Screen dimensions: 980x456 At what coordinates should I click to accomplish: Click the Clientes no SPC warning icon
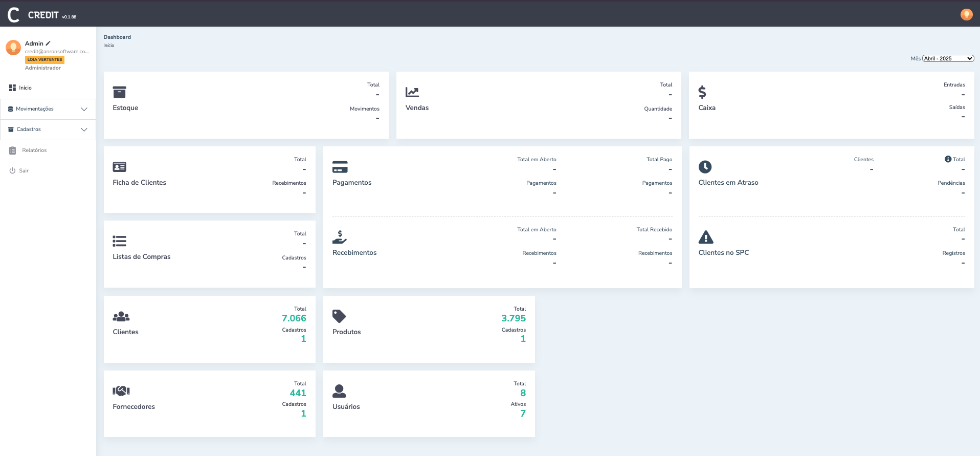pyautogui.click(x=706, y=237)
